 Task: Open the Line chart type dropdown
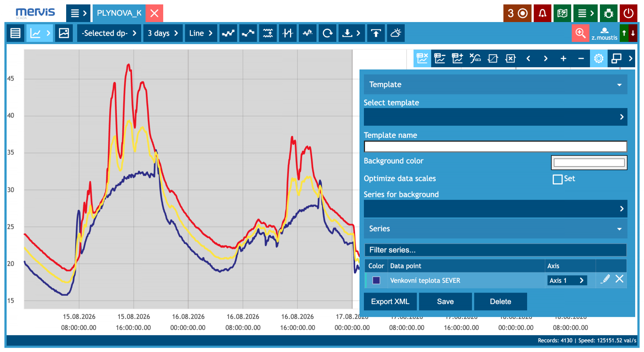pos(201,33)
